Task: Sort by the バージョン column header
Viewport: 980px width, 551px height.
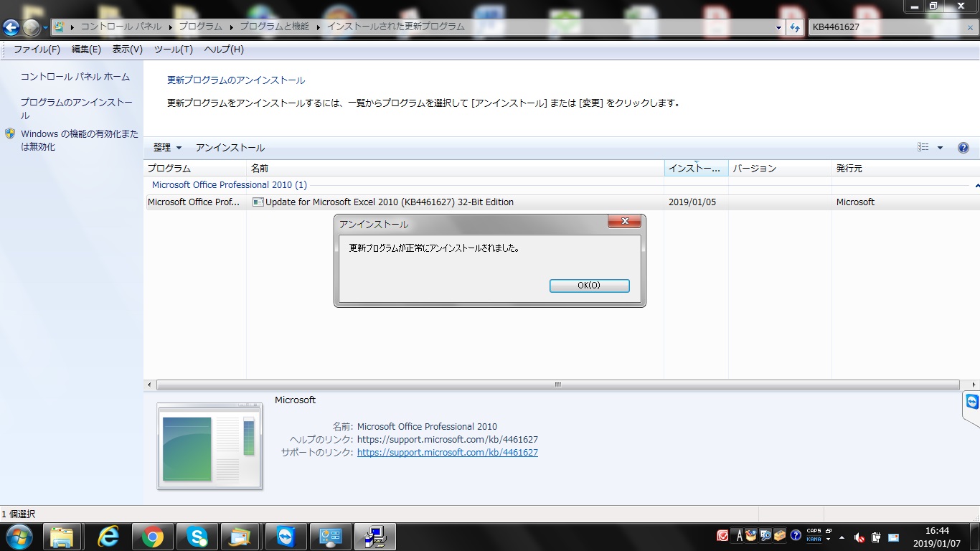Action: pos(780,169)
